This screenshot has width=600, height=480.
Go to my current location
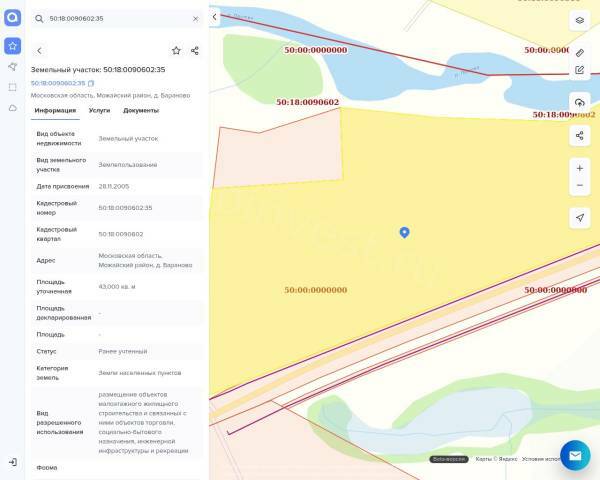coord(579,217)
